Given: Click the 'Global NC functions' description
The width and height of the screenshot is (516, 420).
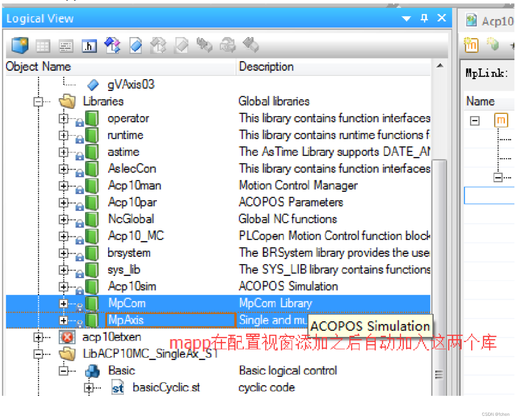Looking at the screenshot, I should click(x=288, y=219).
